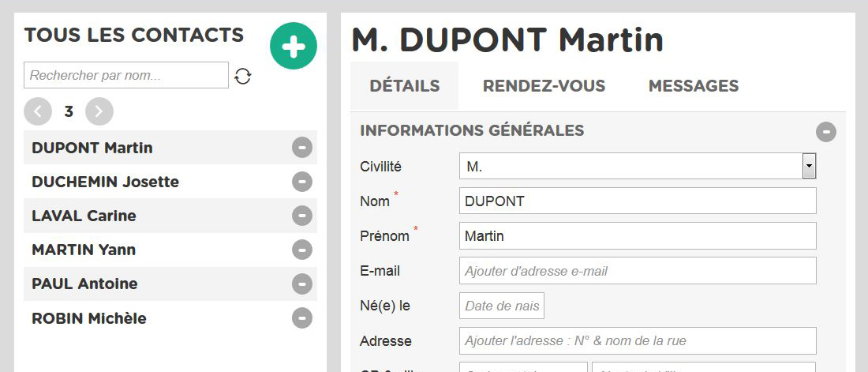Remove DUPONT Martin using its minus icon
The height and width of the screenshot is (372, 868).
coord(301,148)
